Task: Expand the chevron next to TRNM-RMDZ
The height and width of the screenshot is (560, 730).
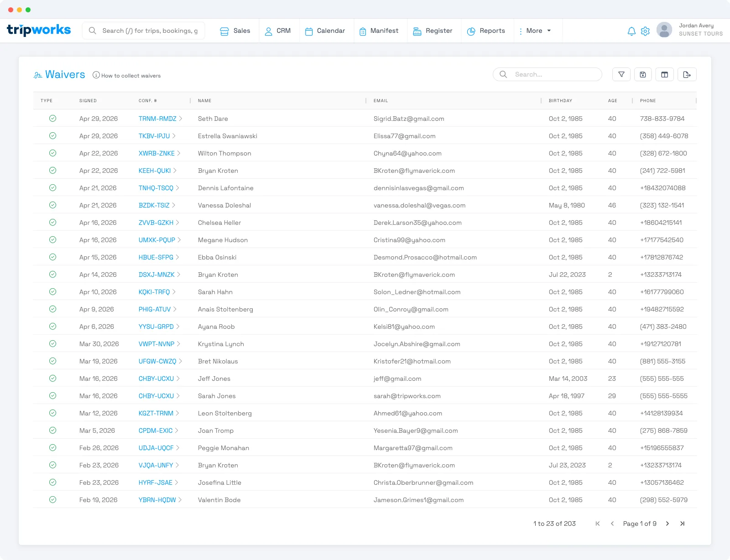Action: coord(181,119)
